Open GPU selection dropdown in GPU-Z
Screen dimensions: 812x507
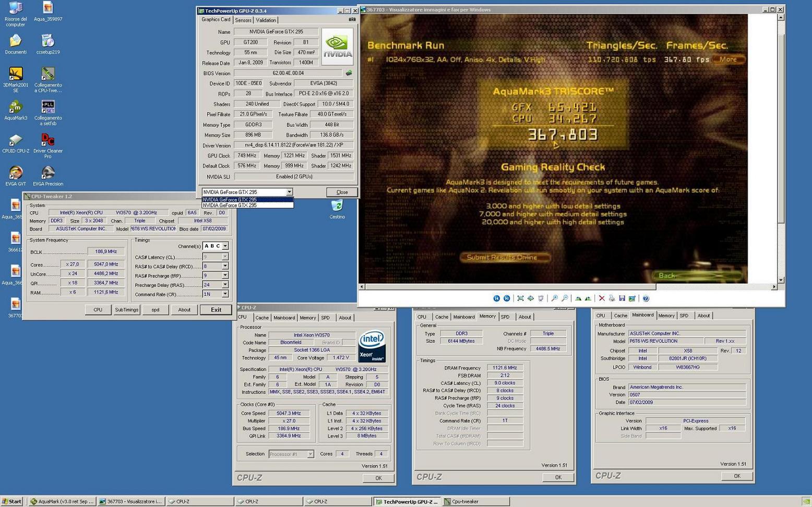tap(289, 192)
